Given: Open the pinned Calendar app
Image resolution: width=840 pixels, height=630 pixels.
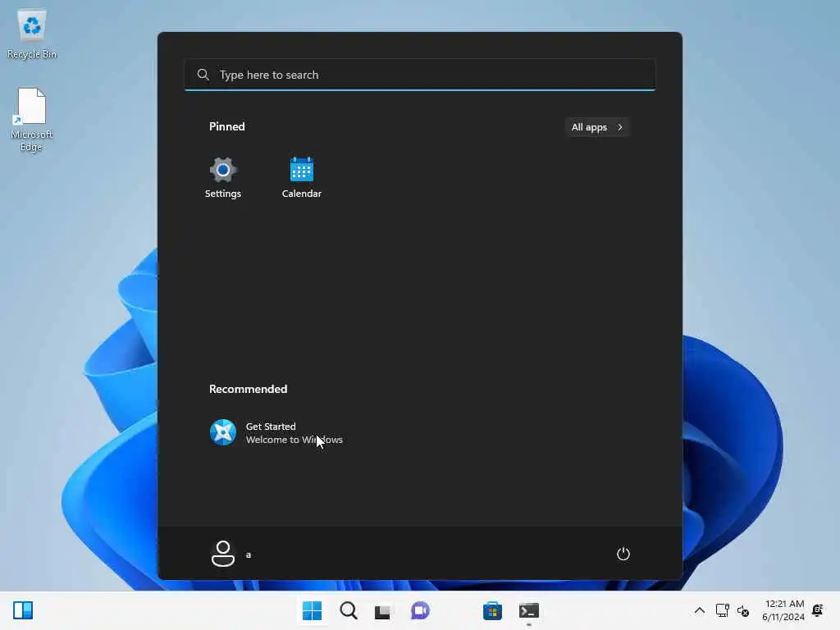Looking at the screenshot, I should 302,178.
